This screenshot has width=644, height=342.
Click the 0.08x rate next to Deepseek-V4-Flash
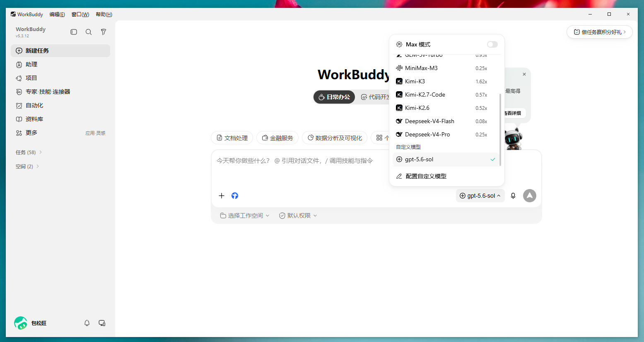[481, 121]
